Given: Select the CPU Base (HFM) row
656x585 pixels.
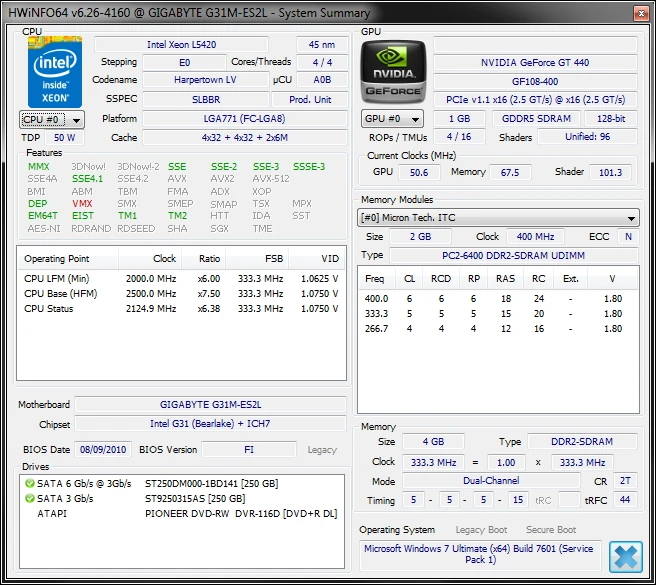Looking at the screenshot, I should coord(181,294).
